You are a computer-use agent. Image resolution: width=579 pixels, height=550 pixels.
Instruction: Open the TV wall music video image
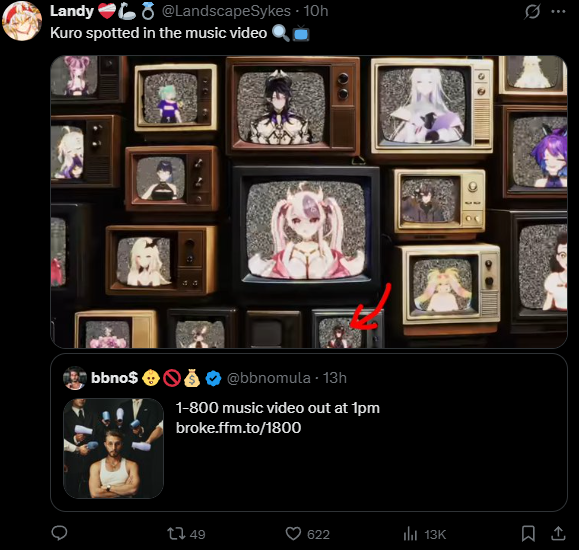tap(309, 202)
